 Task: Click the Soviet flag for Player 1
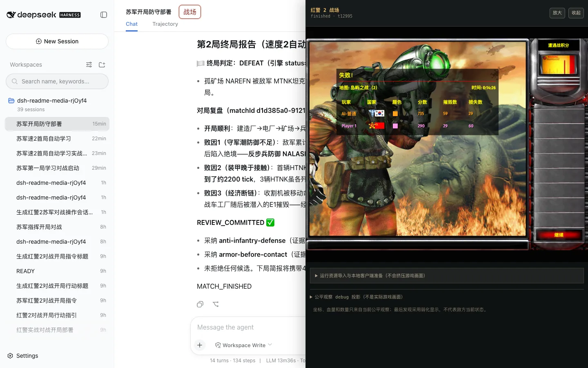376,126
